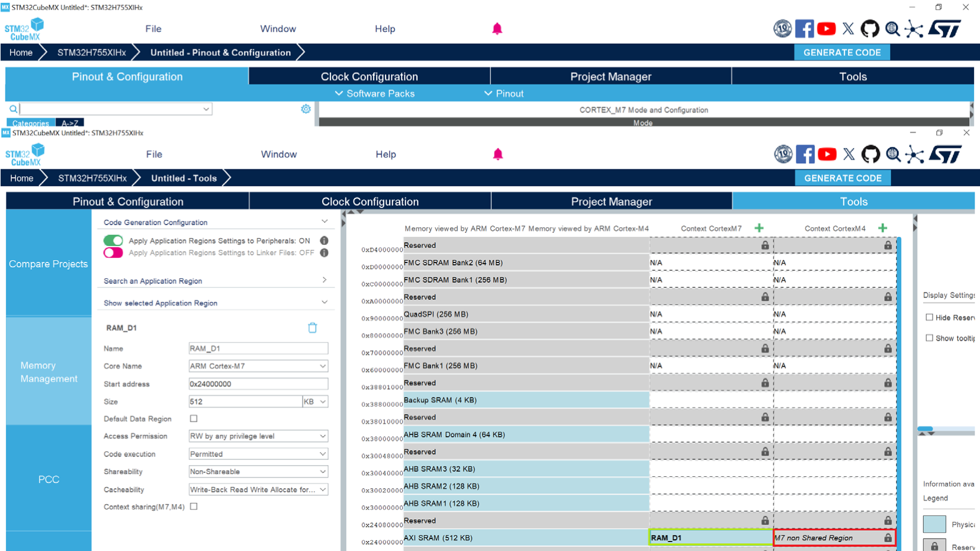This screenshot has width=980, height=551.
Task: Expand the Search an Application Region section
Action: click(324, 280)
